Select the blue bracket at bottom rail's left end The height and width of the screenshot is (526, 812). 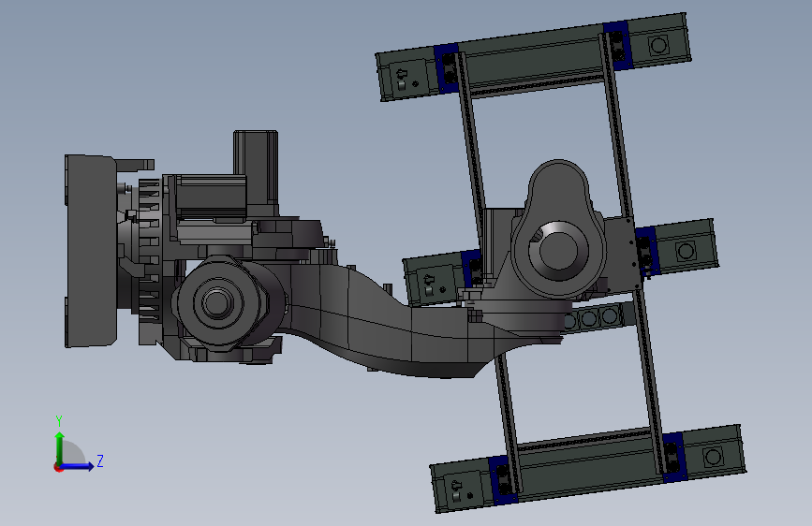(x=502, y=480)
